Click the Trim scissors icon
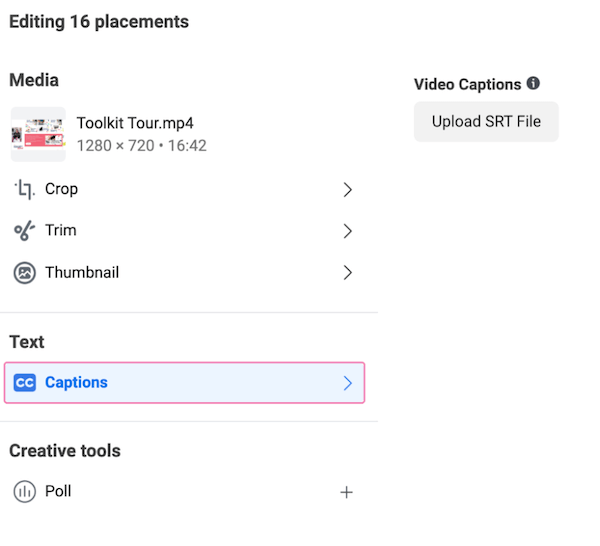Image resolution: width=600 pixels, height=546 pixels. [24, 231]
